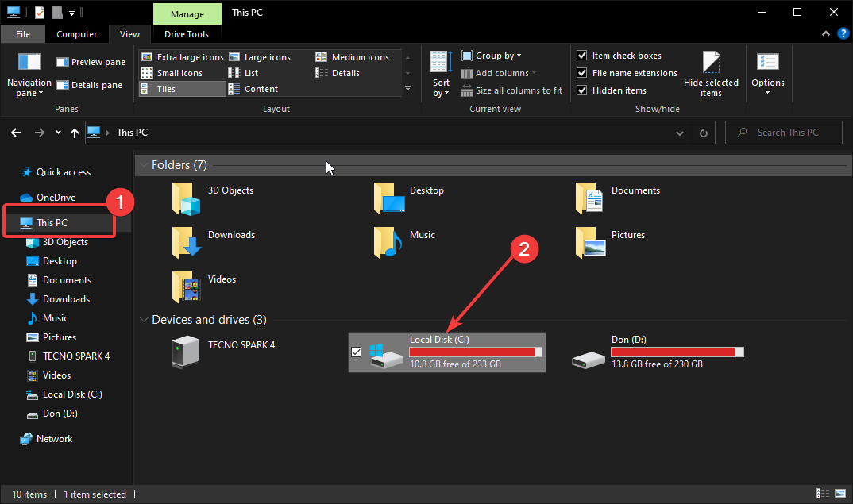
Task: Open the Options dropdown
Action: pyautogui.click(x=767, y=75)
